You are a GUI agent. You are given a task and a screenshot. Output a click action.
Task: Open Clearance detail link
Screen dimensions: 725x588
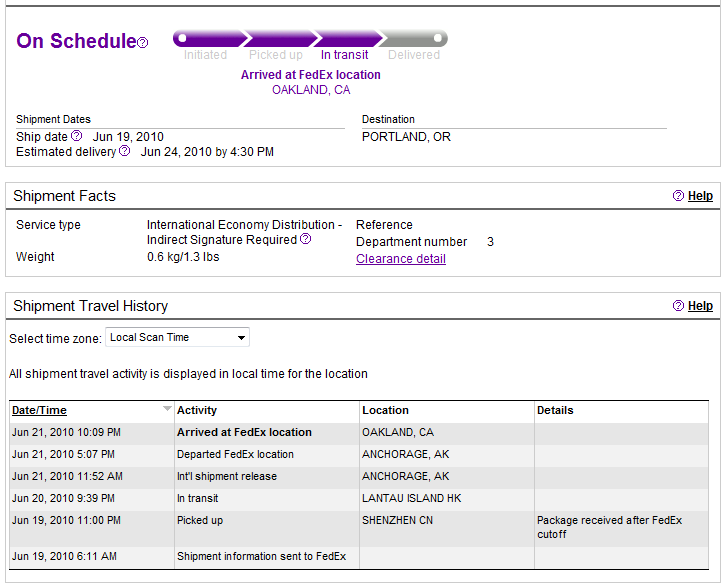tap(401, 259)
